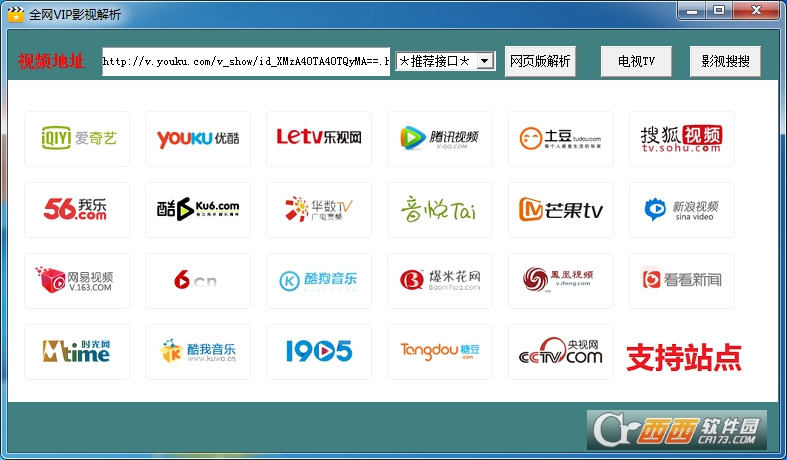
Task: Open the Baomihua 爆米花网 tile
Action: pos(440,281)
